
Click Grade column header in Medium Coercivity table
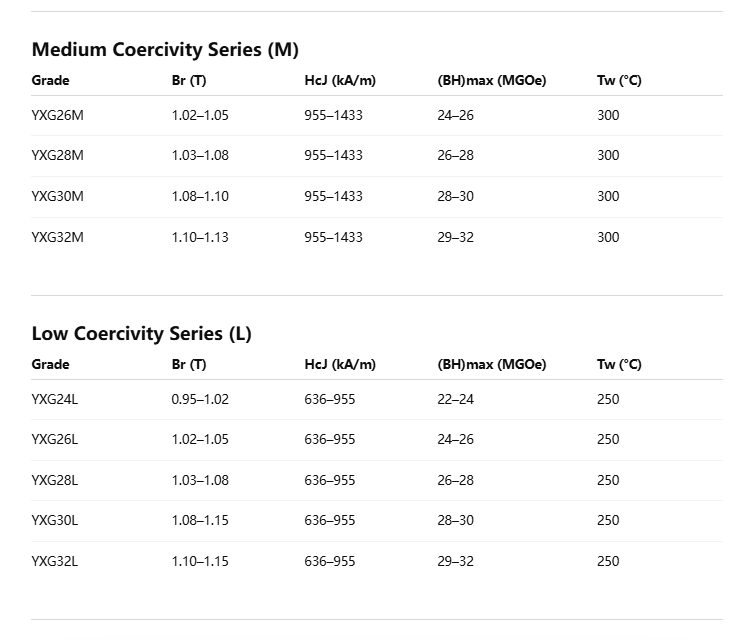click(50, 80)
